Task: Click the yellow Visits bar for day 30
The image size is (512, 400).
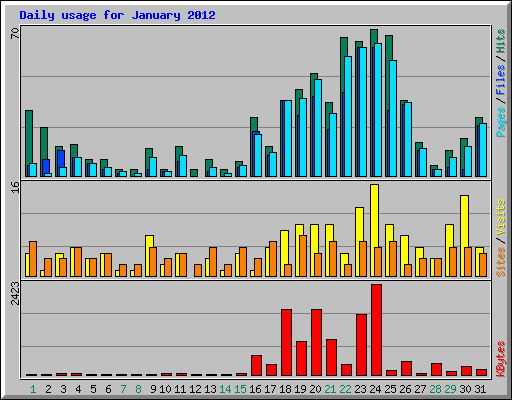Action: click(465, 221)
